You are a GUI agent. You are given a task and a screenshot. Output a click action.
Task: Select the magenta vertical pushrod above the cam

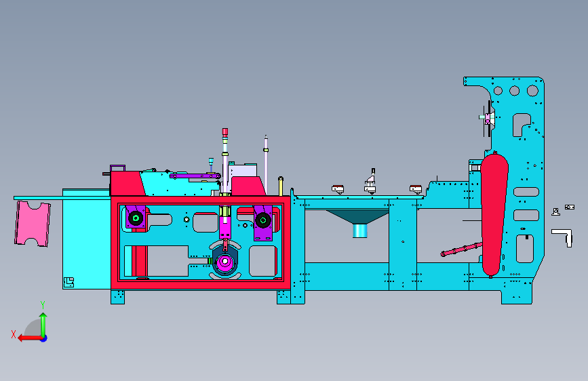point(225,227)
